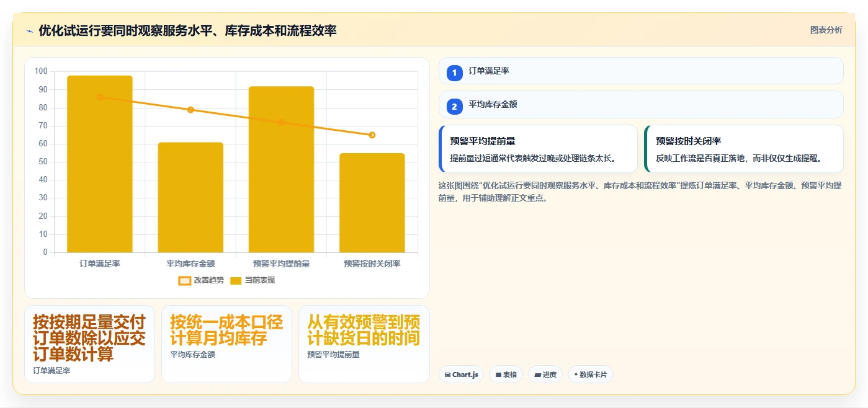Click the header icon beside the title
This screenshot has width=868, height=408.
coord(29,31)
